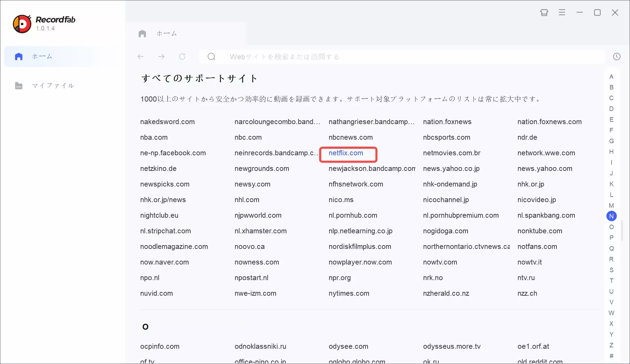Jump to letter C in index
630x364 pixels.
[x=612, y=98]
